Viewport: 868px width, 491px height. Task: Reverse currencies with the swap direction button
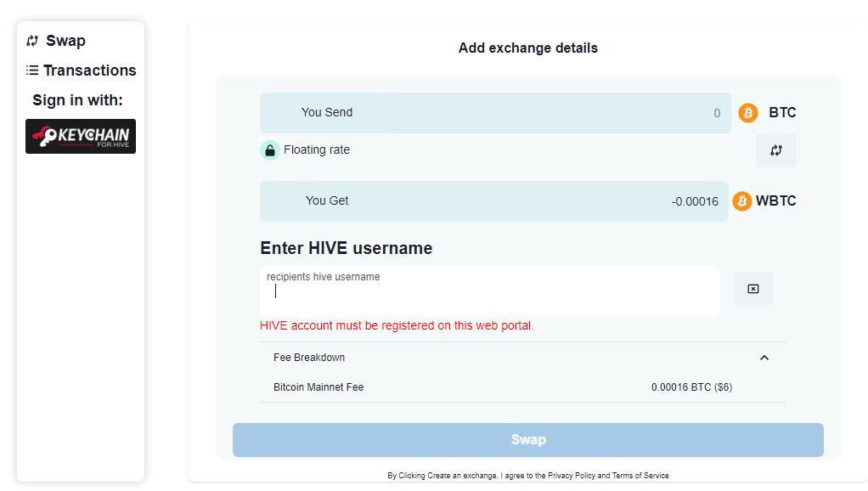click(776, 150)
